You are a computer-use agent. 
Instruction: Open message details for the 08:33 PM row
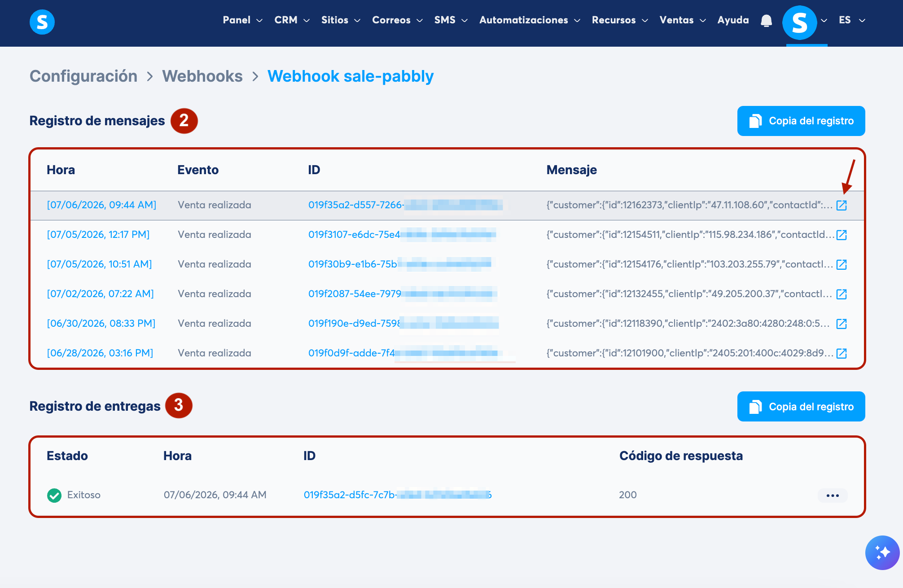pyautogui.click(x=842, y=324)
